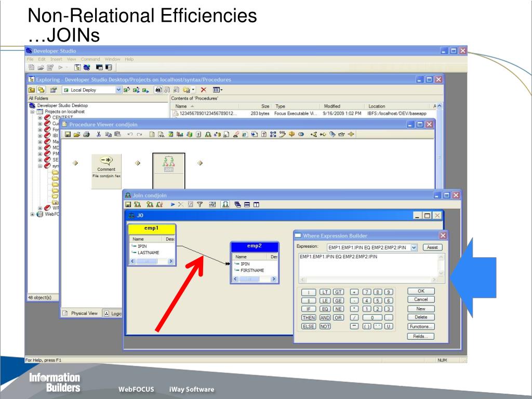The width and height of the screenshot is (532, 399).
Task: Select the Join component on the canvas
Action: [169, 170]
